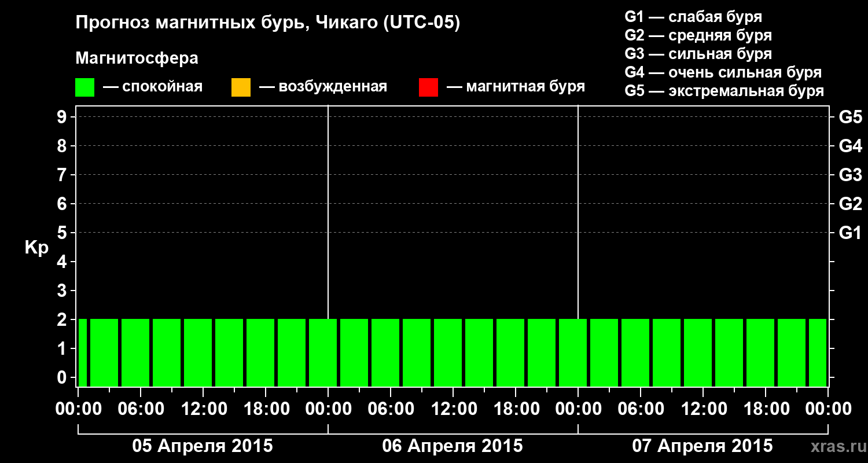Click the 'G1 — слабая буря' description

coord(693,17)
